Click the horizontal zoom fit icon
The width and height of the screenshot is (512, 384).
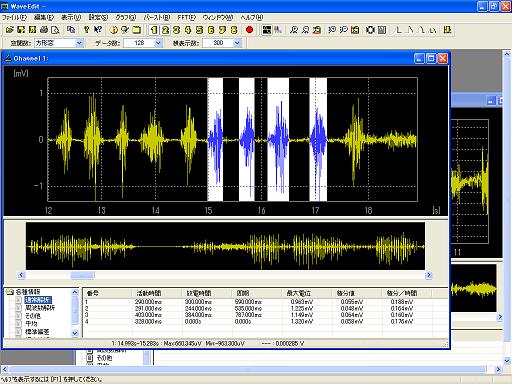355,30
